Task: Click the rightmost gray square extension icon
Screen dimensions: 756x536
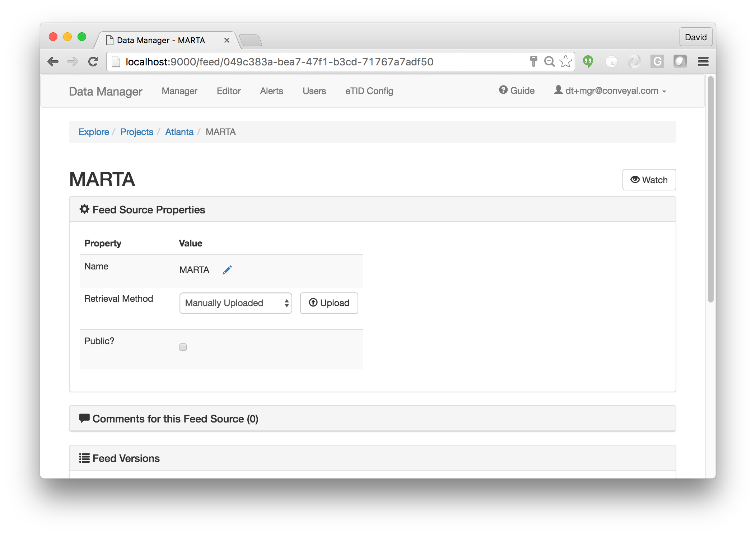Action: 680,61
